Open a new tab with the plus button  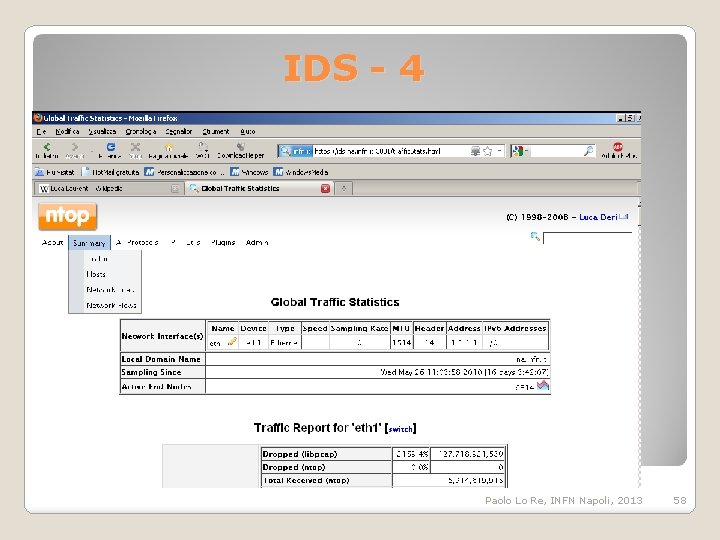click(x=343, y=188)
